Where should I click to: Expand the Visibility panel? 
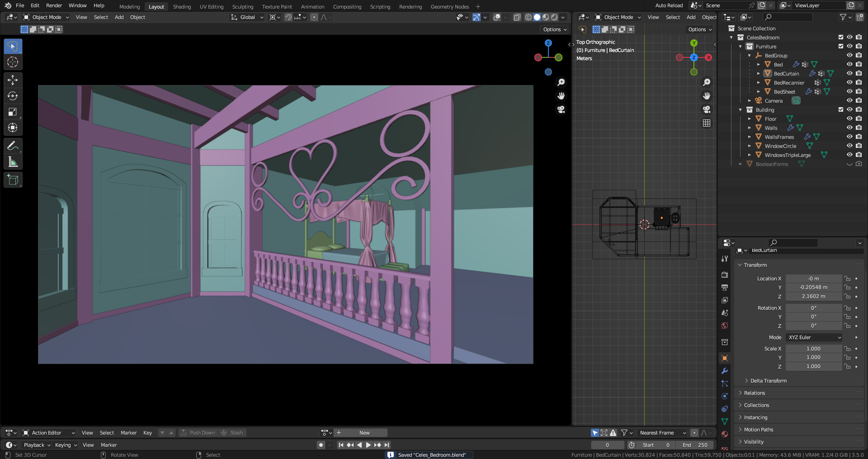pos(754,442)
